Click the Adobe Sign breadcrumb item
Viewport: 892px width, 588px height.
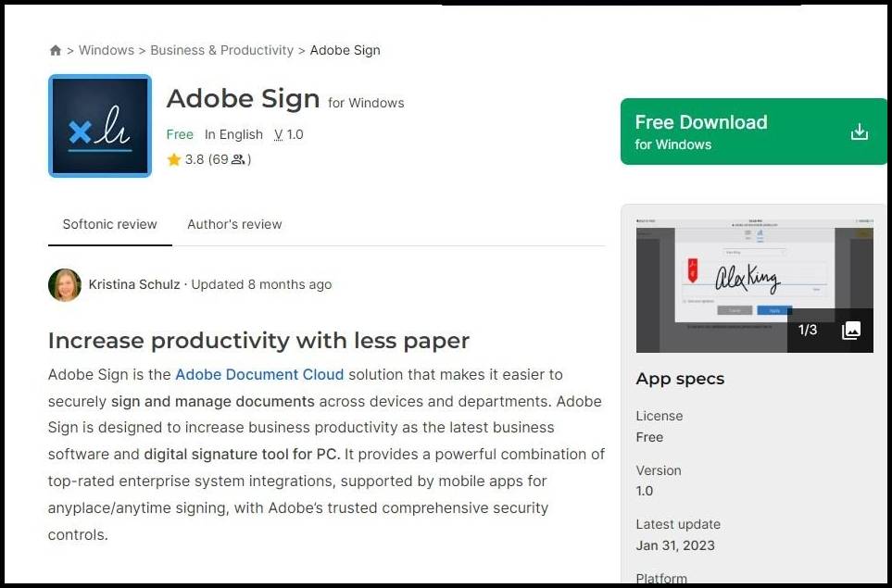coord(345,50)
